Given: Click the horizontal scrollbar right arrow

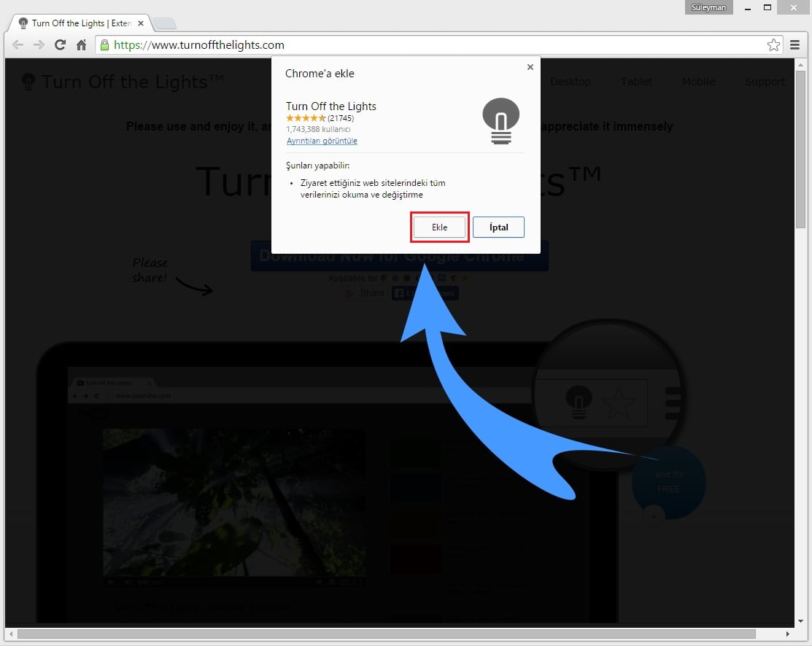Looking at the screenshot, I should (x=789, y=634).
